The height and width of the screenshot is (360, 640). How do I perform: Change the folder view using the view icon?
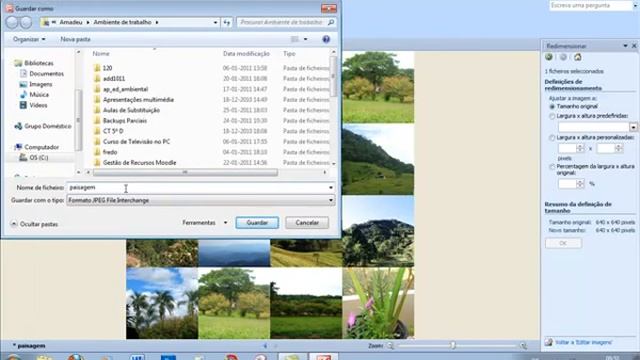[295, 39]
